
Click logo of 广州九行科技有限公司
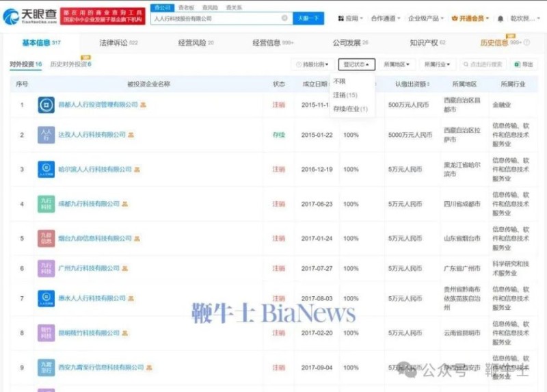point(46,268)
